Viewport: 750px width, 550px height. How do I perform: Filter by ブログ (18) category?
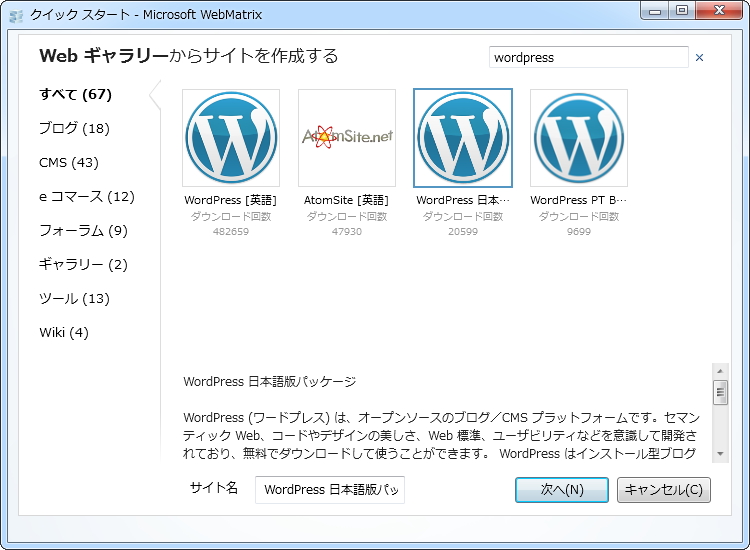coord(74,128)
